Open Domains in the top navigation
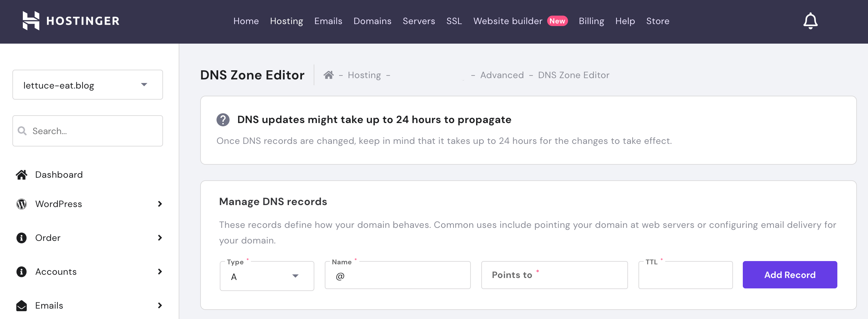This screenshot has height=319, width=868. click(372, 21)
